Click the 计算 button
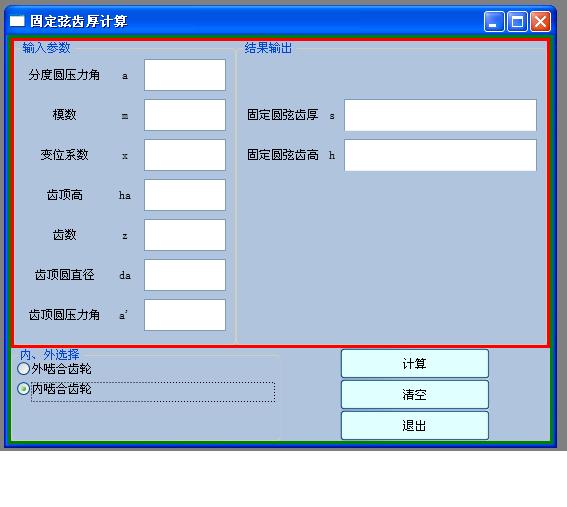This screenshot has height=507, width=567. pyautogui.click(x=415, y=363)
